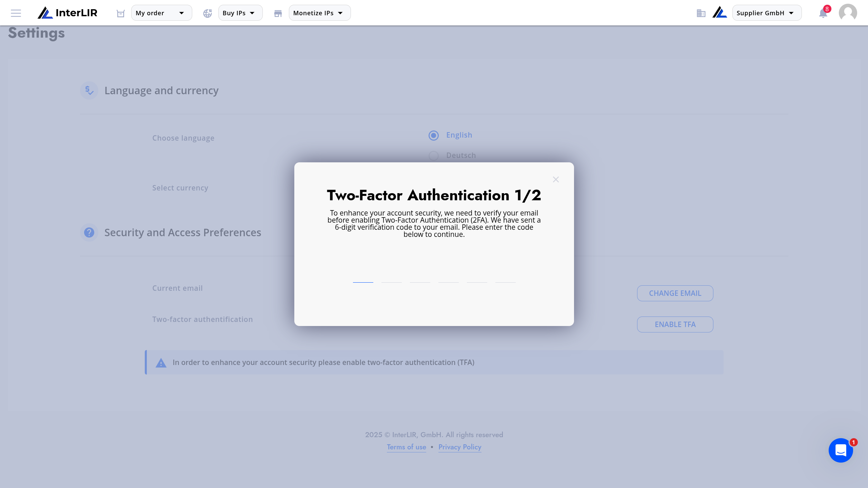Open the Privacy Policy link
The height and width of the screenshot is (488, 868).
(460, 447)
